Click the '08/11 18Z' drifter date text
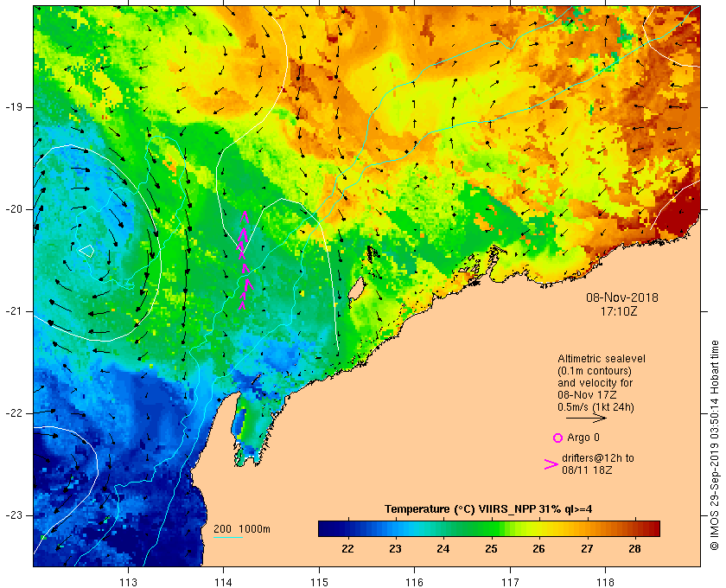This screenshot has width=726, height=588. (587, 470)
